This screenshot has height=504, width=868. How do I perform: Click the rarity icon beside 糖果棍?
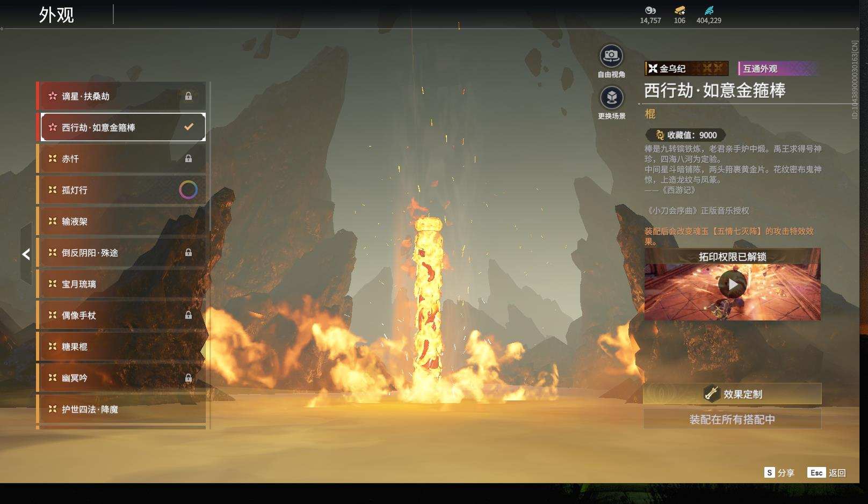52,346
